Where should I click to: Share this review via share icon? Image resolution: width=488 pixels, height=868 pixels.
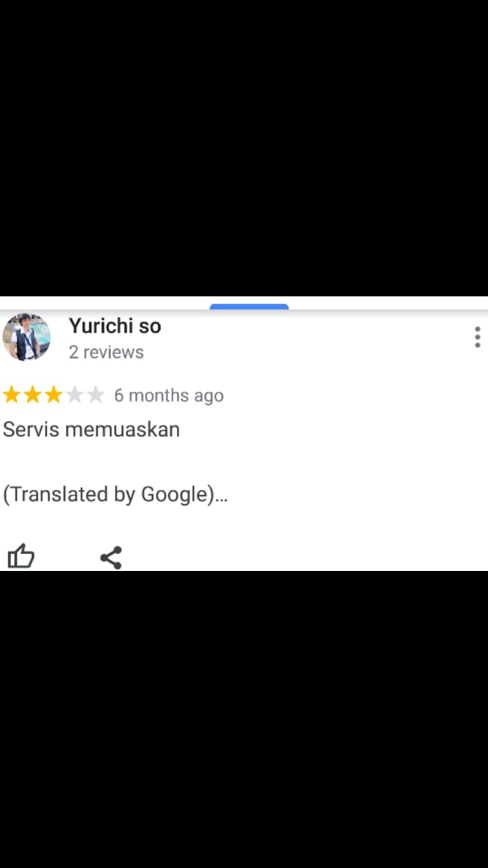click(x=111, y=557)
